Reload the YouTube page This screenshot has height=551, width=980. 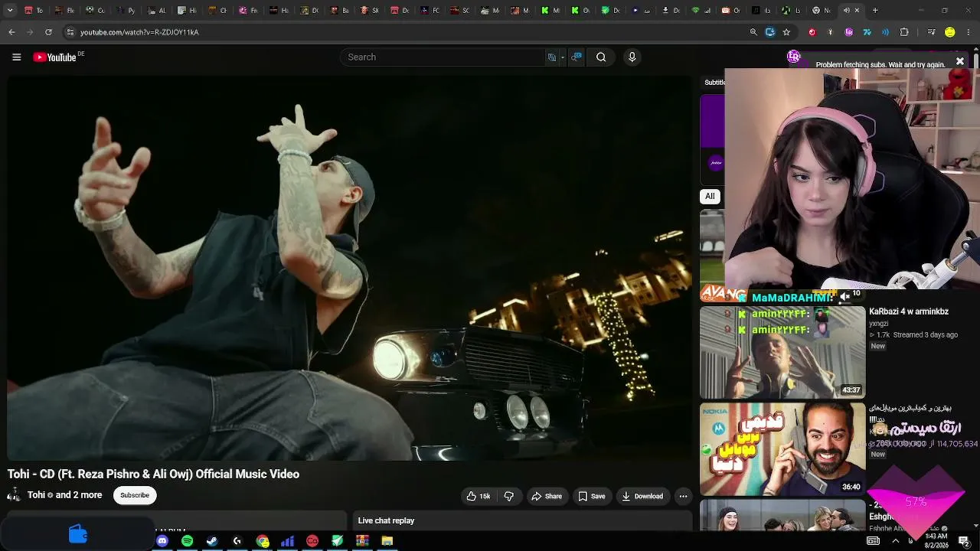(48, 32)
